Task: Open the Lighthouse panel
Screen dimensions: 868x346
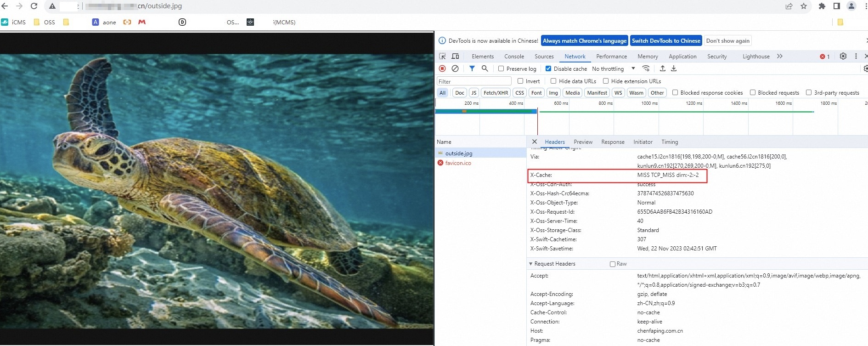Action: pyautogui.click(x=756, y=57)
